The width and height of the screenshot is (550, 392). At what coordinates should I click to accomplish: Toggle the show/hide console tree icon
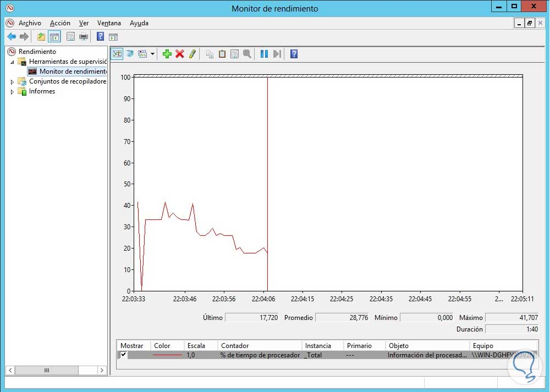pyautogui.click(x=54, y=36)
